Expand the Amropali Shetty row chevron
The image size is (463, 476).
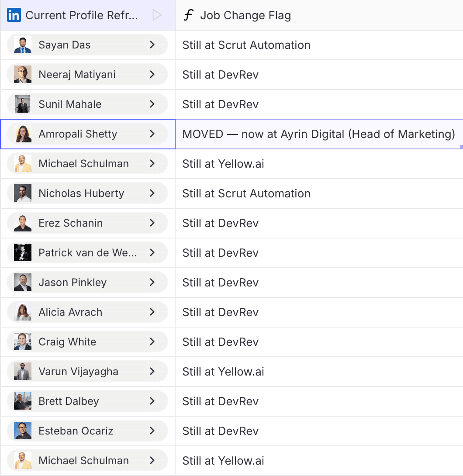[152, 134]
